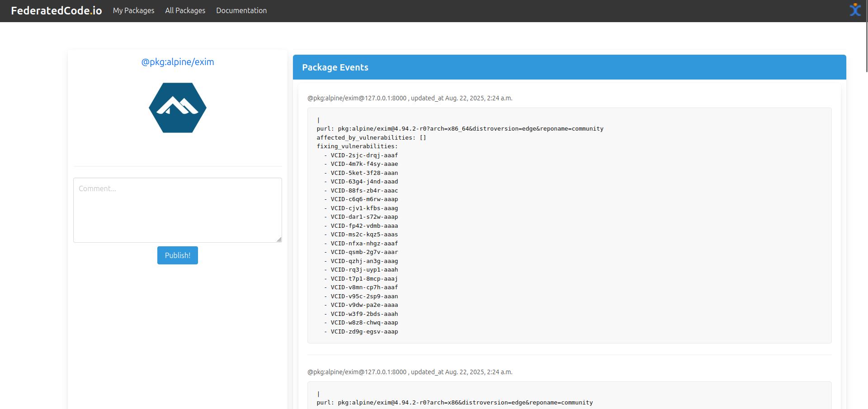Image resolution: width=868 pixels, height=409 pixels.
Task: Click the blue X logo icon at top right
Action: (x=855, y=10)
